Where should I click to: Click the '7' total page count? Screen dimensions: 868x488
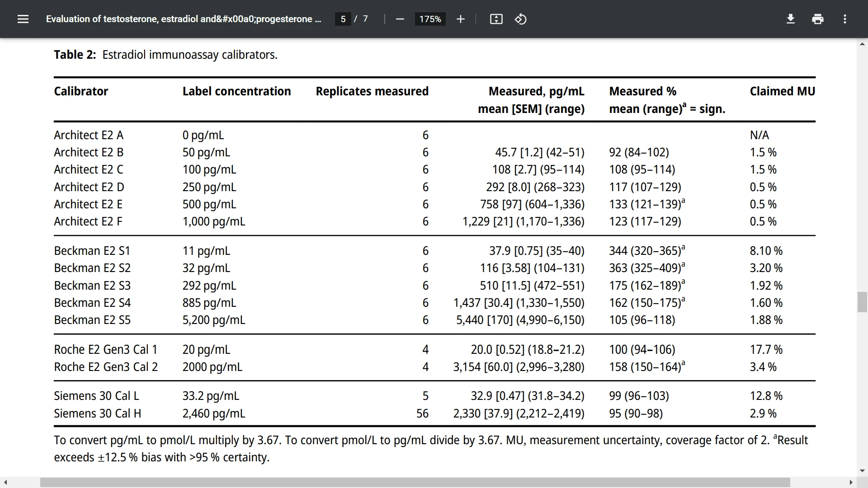[365, 19]
